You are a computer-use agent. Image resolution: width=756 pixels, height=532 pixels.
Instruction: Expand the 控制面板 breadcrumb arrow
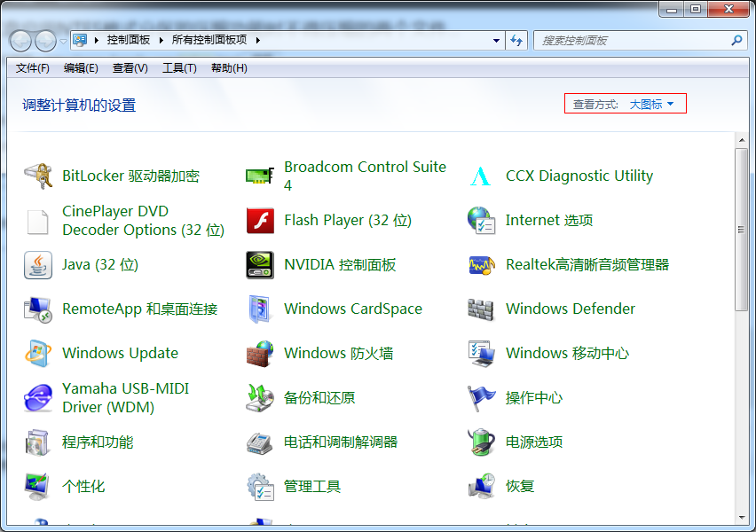tap(159, 40)
